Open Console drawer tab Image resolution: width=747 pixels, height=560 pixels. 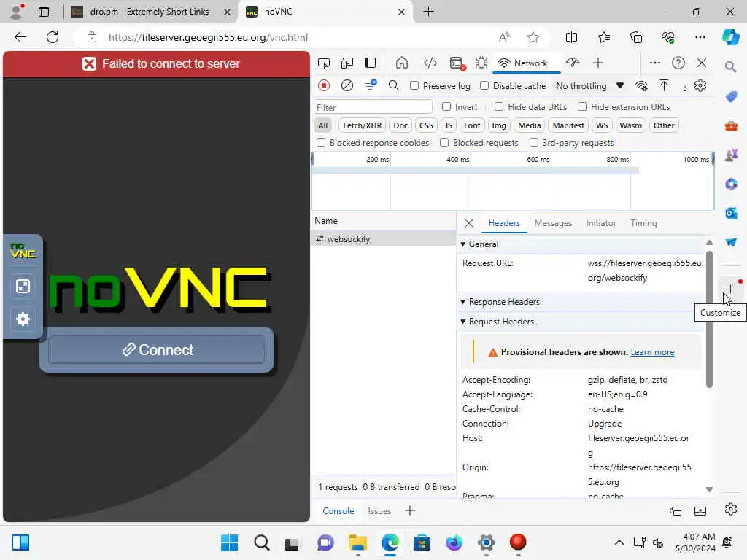tap(338, 511)
